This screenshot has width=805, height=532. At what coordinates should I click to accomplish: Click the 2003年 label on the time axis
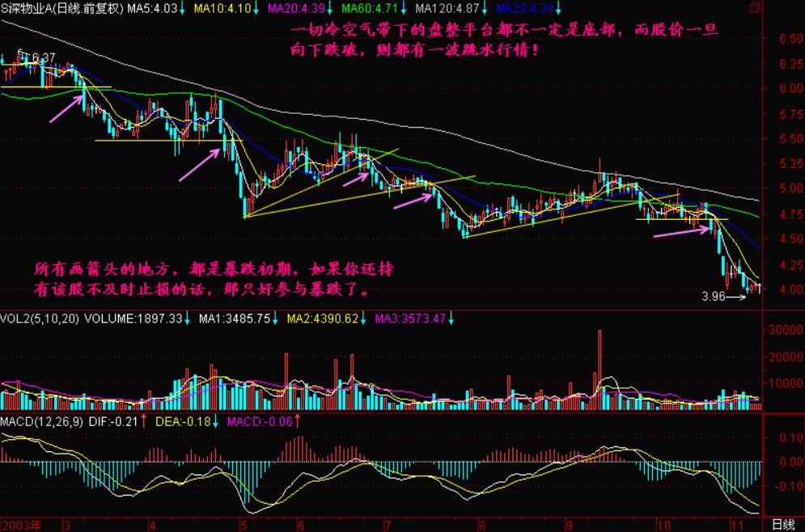19,524
